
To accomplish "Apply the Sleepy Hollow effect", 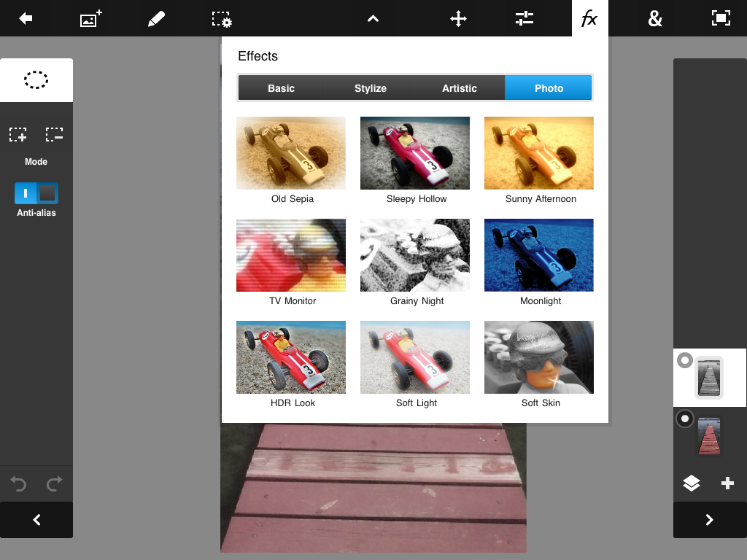I will [x=415, y=153].
